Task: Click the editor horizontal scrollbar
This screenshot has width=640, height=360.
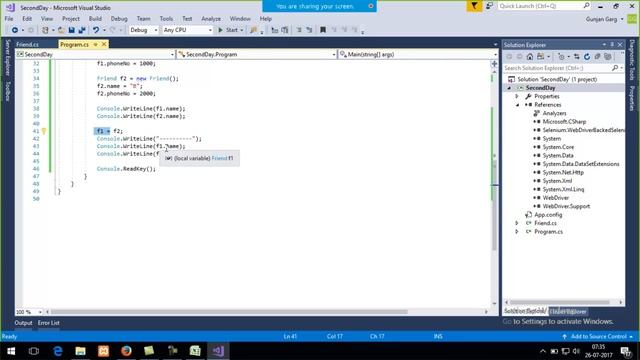Action: point(229,312)
